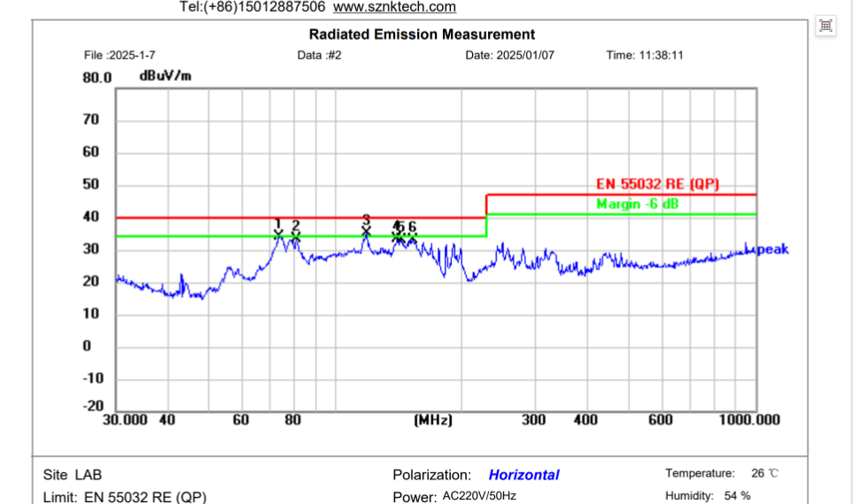Click peak marker 1 on the emission trace
Viewport: 853px width, 504px height.
[278, 233]
